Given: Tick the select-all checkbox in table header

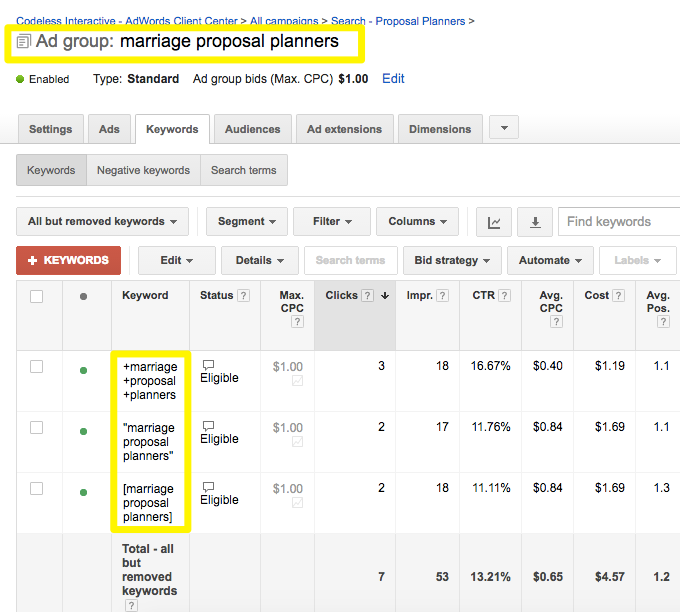Looking at the screenshot, I should [x=37, y=296].
